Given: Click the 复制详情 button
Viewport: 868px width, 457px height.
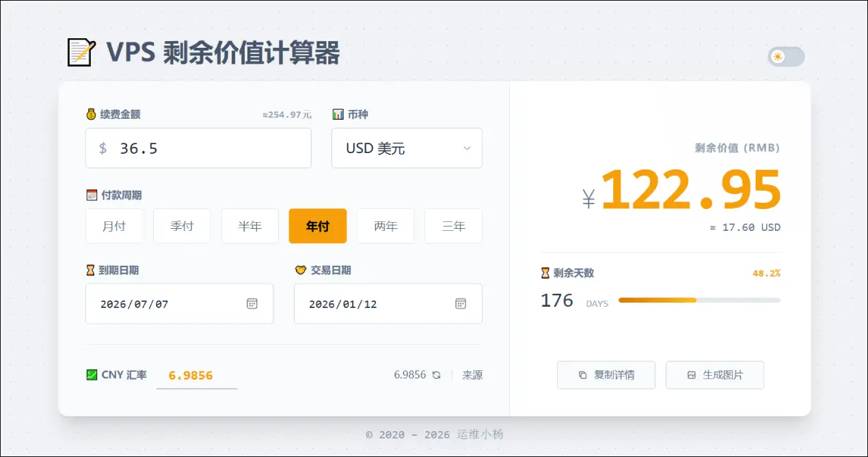Looking at the screenshot, I should [x=606, y=374].
